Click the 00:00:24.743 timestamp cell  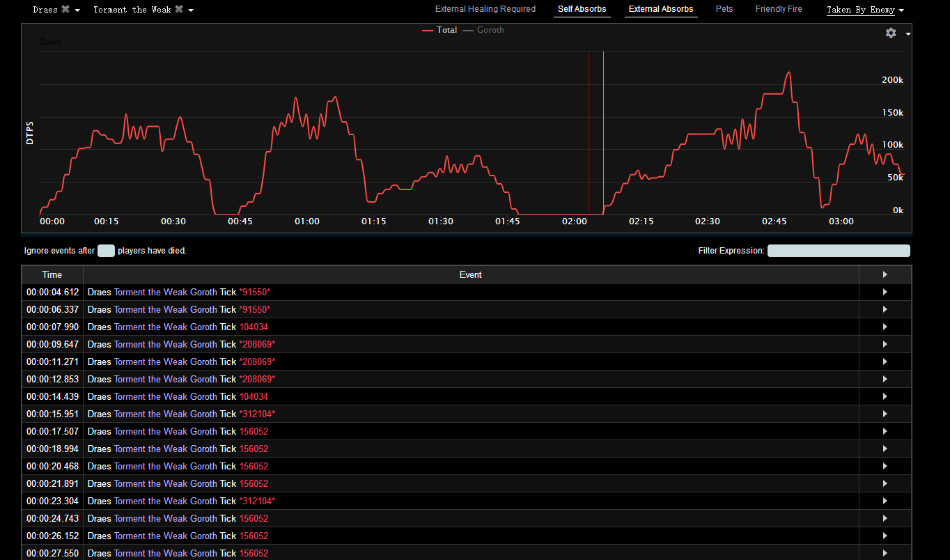click(x=52, y=518)
